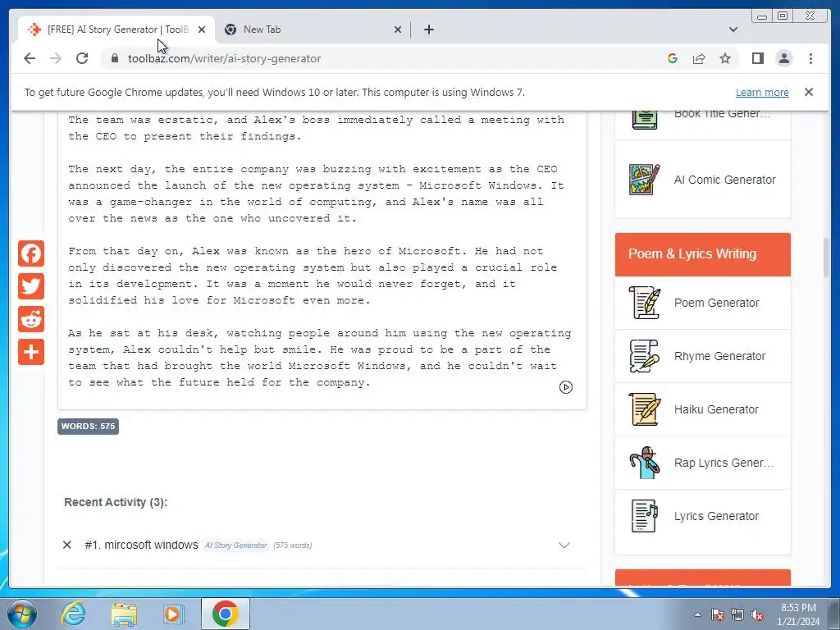The image size is (840, 630).
Task: Launch Internet Explorer from taskbar
Action: (73, 614)
